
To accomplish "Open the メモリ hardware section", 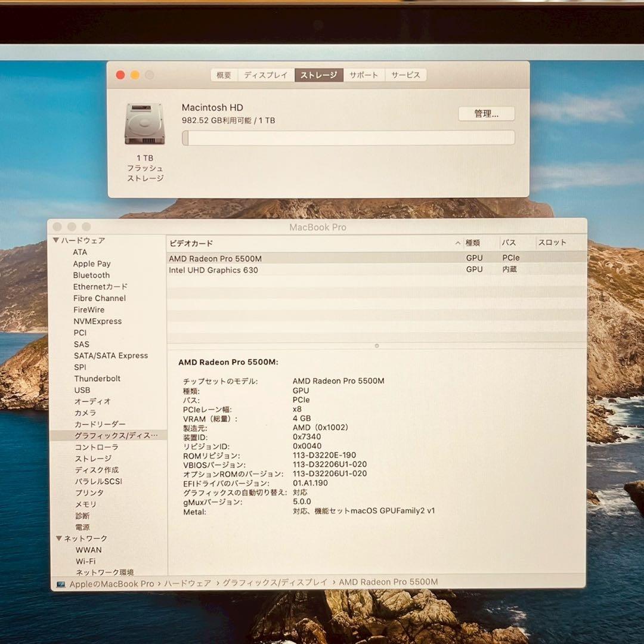I will (86, 504).
